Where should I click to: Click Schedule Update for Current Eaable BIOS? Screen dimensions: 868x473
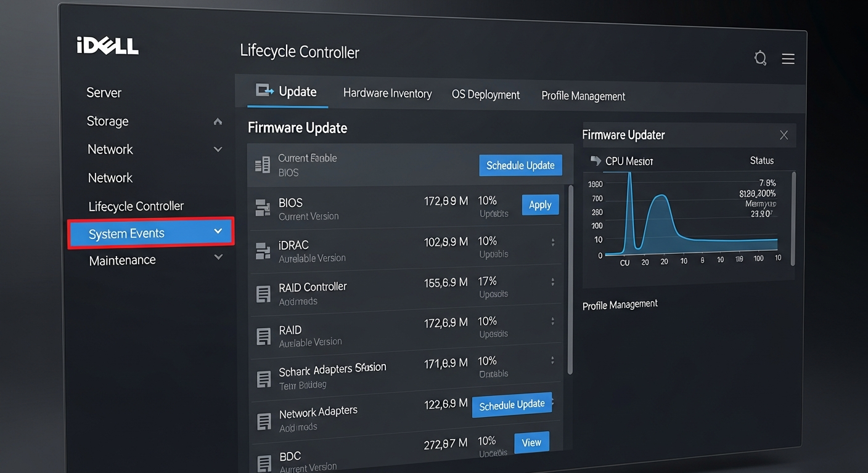520,165
